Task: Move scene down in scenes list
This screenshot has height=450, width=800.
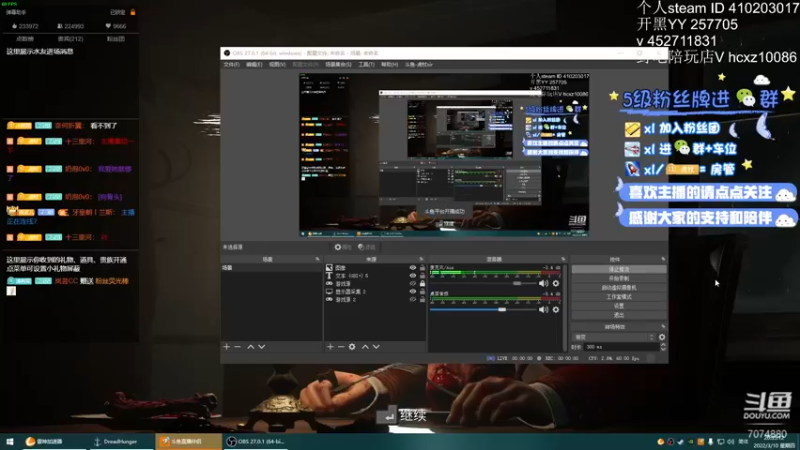Action: click(262, 347)
